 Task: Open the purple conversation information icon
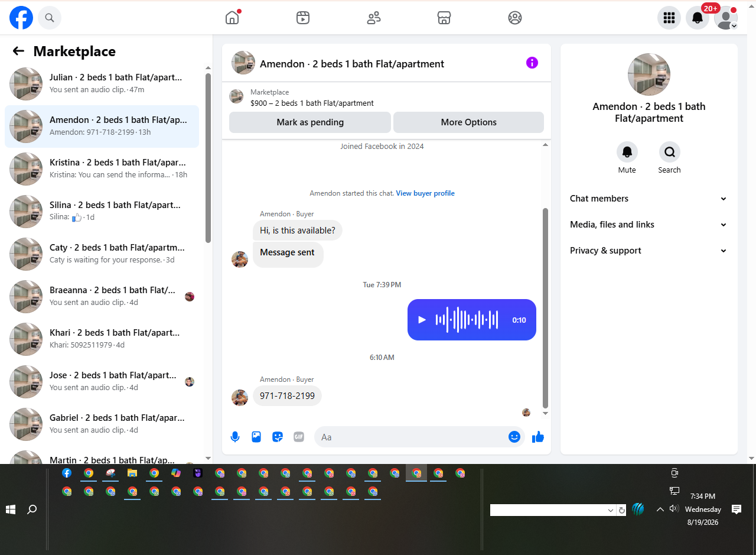tap(532, 63)
